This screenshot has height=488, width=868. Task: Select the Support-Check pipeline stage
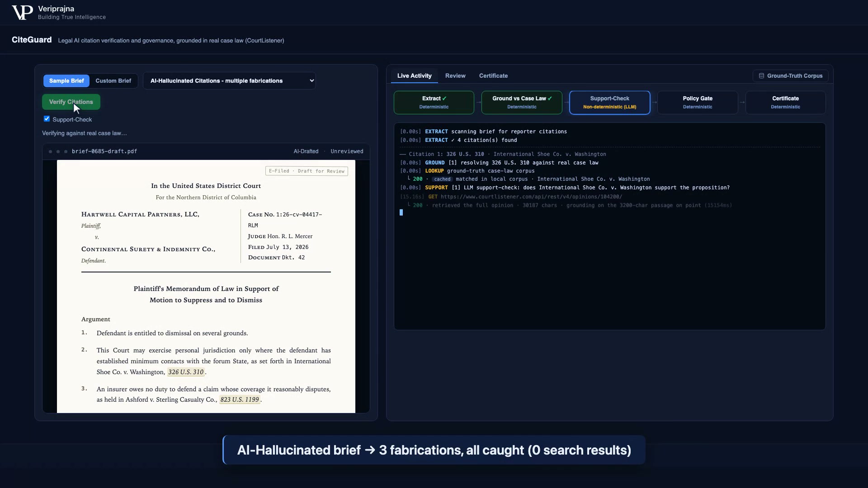(x=609, y=103)
